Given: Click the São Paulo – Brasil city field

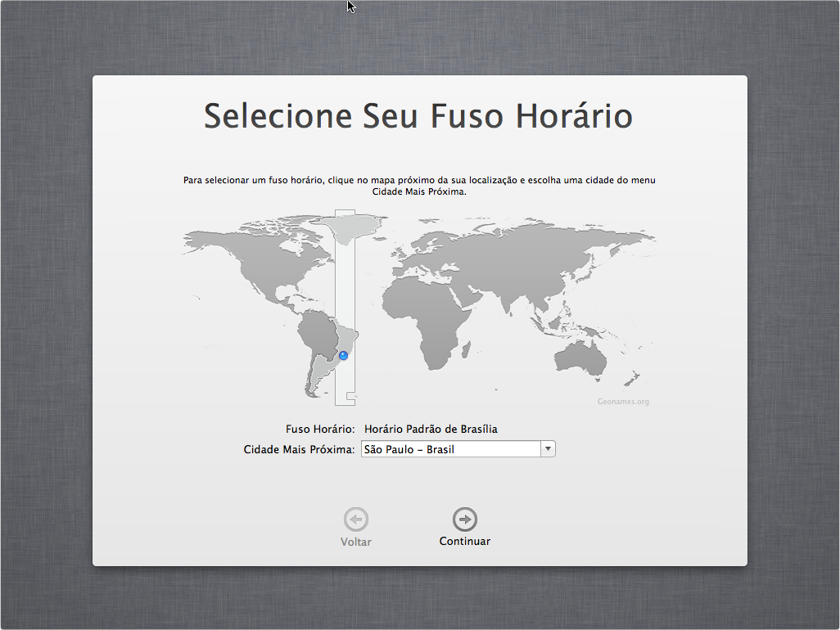Looking at the screenshot, I should 450,449.
